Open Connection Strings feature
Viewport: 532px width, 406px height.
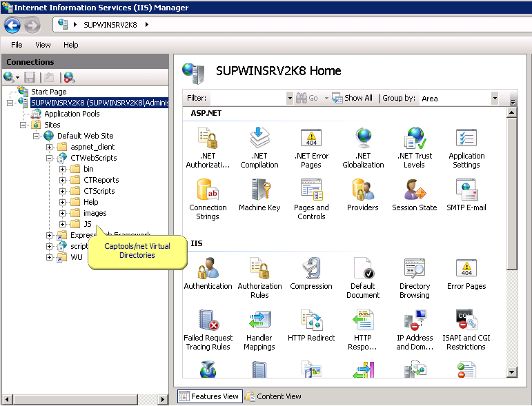click(x=208, y=199)
